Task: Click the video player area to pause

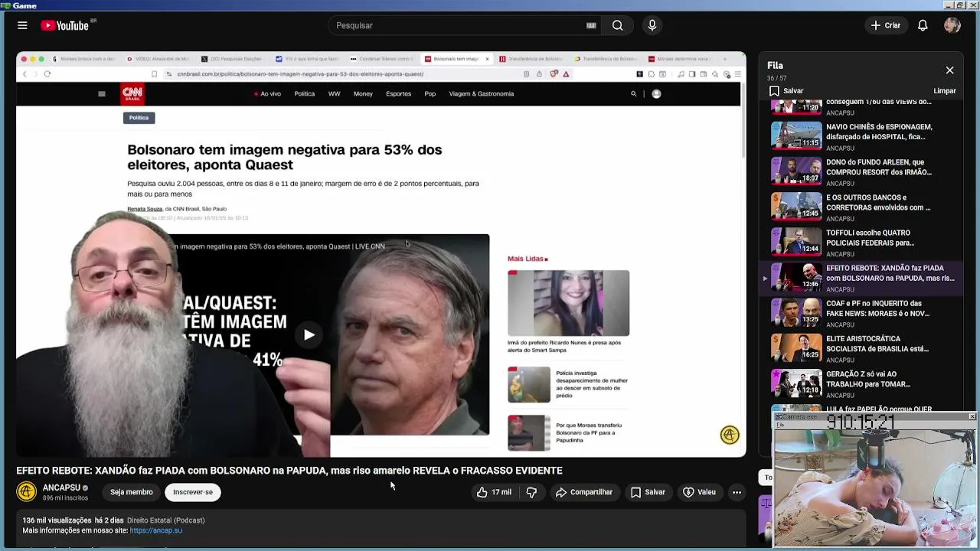Action: click(x=381, y=254)
